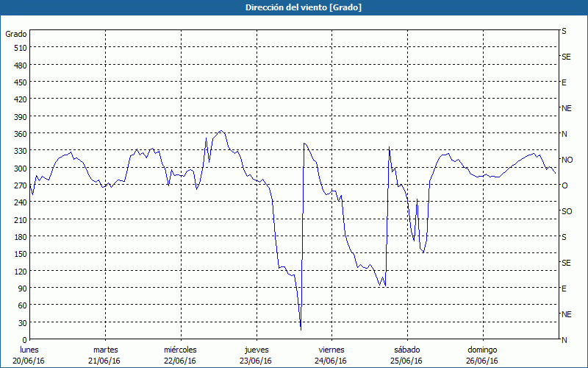
Task: Click the 0 y-axis value
Action: (x=25, y=340)
